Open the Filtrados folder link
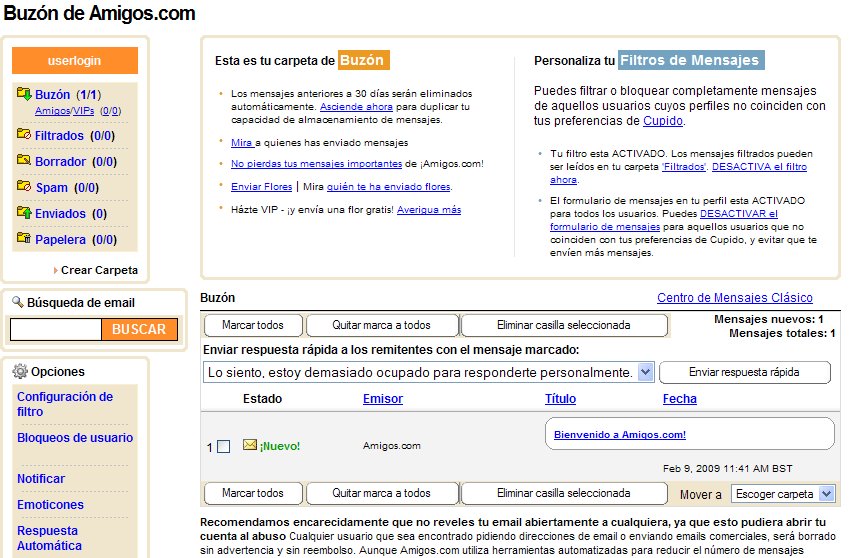 (59, 136)
